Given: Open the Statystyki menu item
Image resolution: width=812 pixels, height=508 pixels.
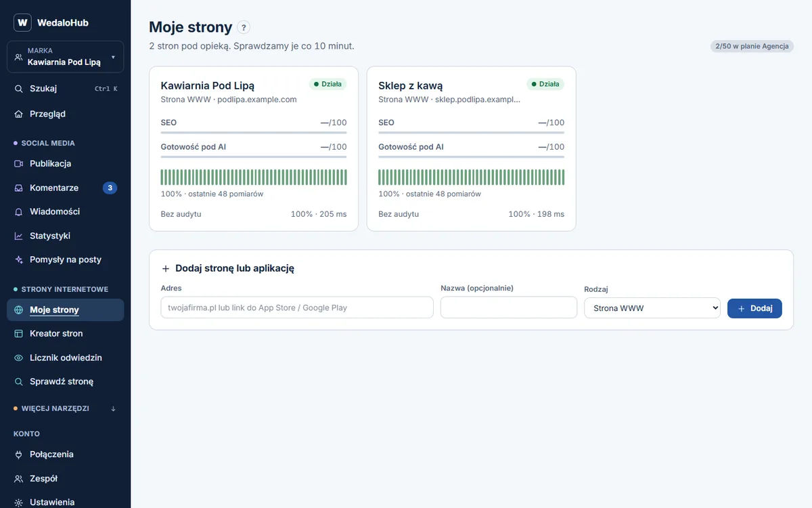Looking at the screenshot, I should pyautogui.click(x=65, y=236).
